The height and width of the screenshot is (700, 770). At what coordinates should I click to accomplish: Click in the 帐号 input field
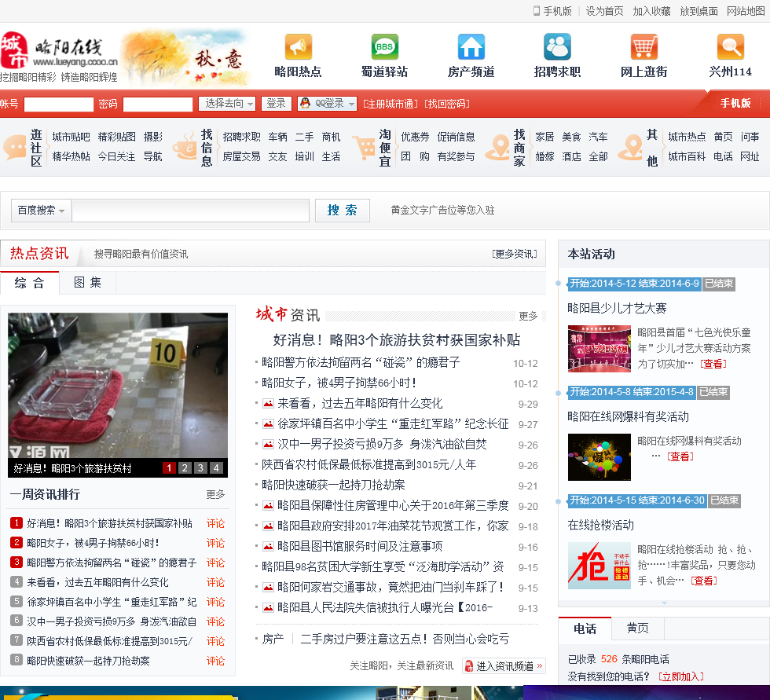(58, 104)
